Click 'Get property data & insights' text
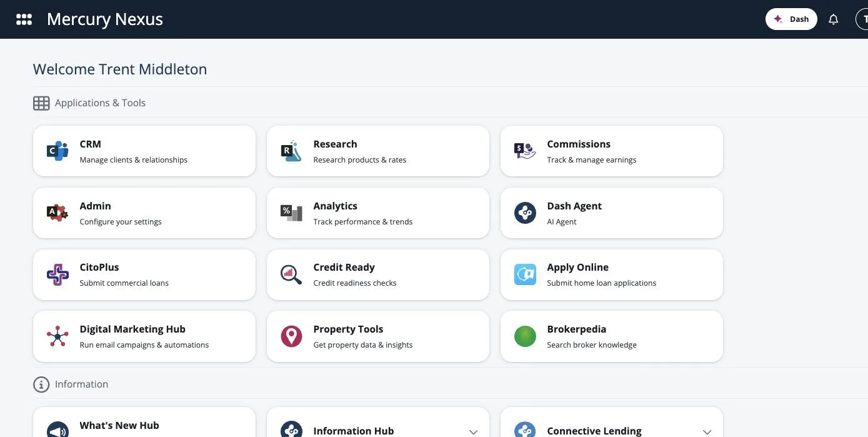This screenshot has height=437, width=868. pos(362,345)
